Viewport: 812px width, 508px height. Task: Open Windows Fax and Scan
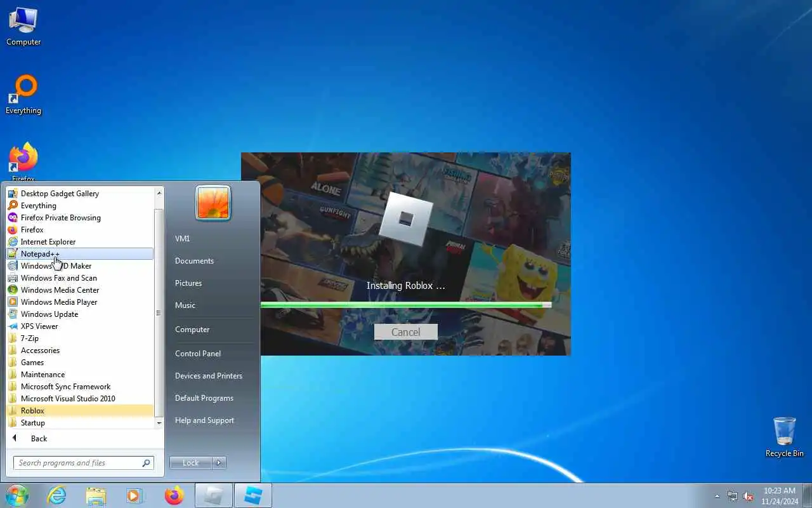80,277
